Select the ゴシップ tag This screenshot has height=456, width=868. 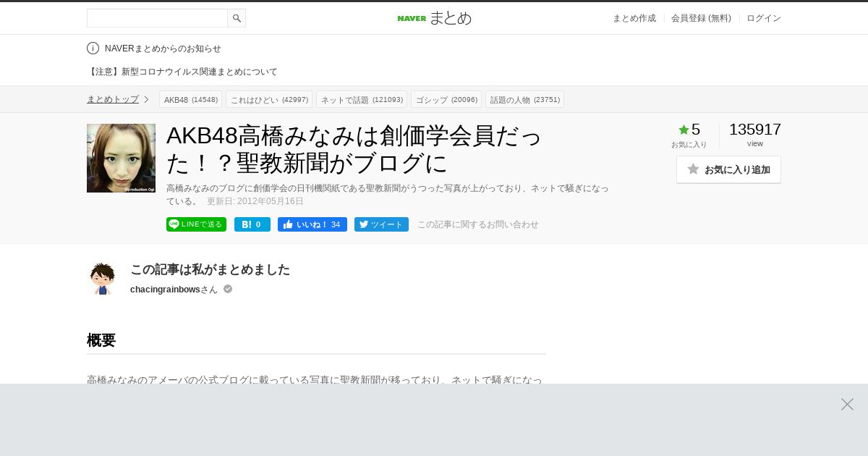click(x=446, y=99)
